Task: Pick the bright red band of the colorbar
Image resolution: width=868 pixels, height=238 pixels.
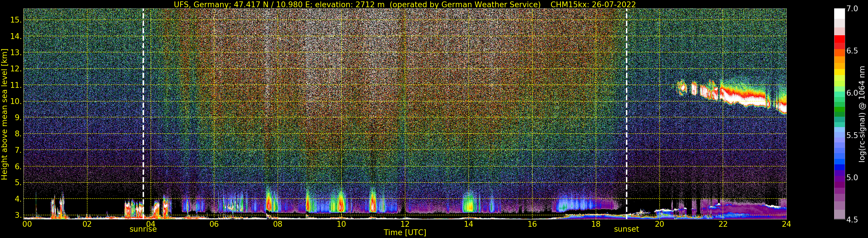Action: click(x=839, y=39)
